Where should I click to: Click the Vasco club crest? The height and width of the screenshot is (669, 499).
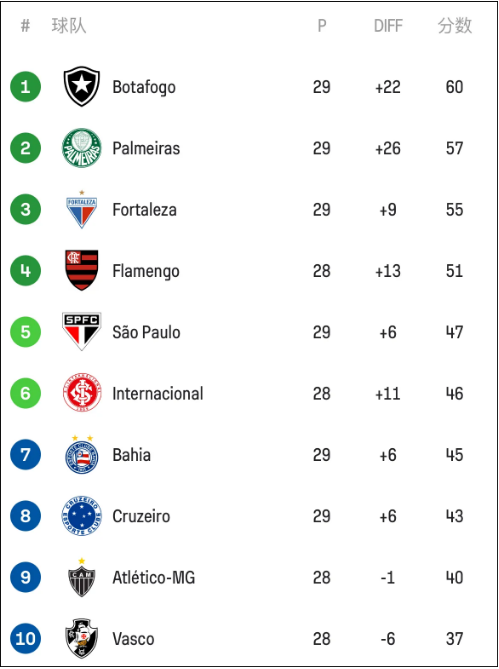click(x=81, y=639)
